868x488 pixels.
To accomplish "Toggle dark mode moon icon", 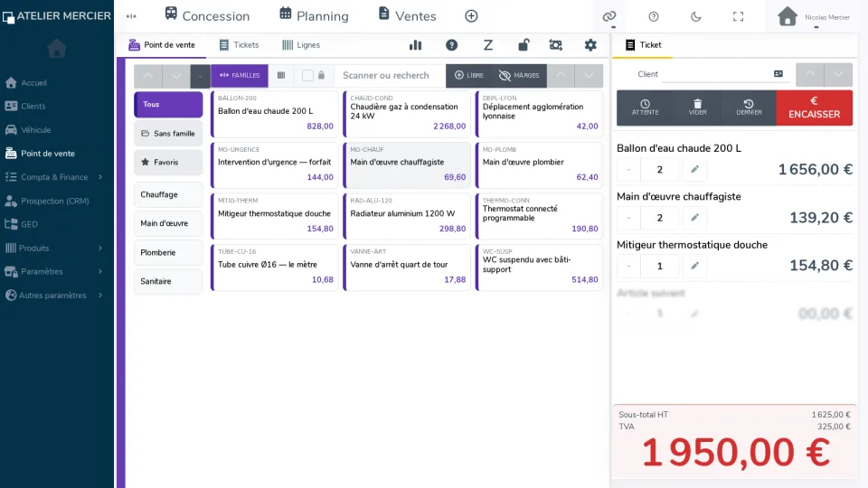I will point(696,16).
